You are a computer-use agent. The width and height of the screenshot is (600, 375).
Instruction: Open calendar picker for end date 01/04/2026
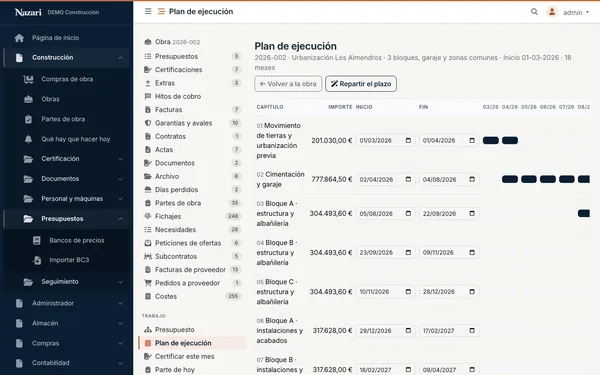(472, 141)
